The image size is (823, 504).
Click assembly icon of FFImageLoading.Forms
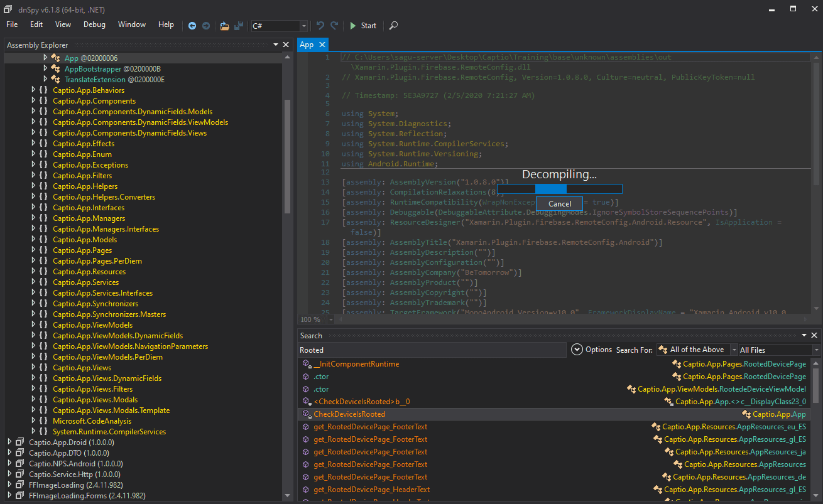click(x=19, y=496)
